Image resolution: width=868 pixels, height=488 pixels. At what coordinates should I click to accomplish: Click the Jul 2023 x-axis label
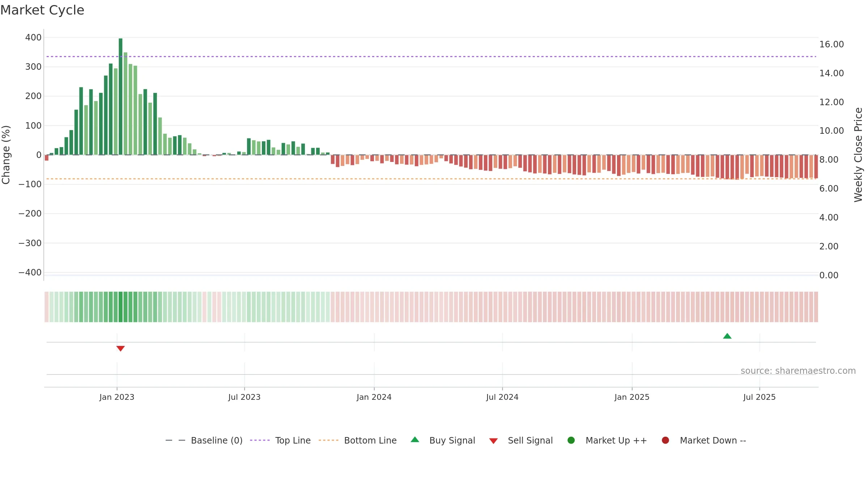pyautogui.click(x=244, y=397)
